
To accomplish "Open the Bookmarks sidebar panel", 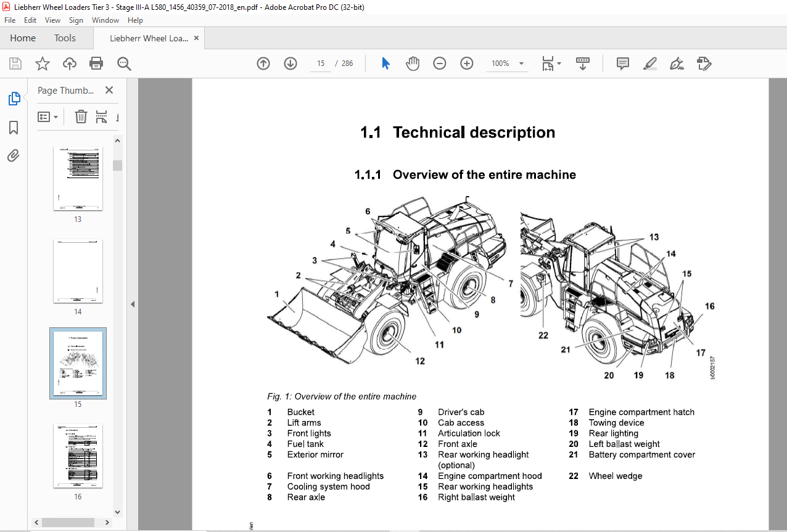I will click(x=14, y=128).
